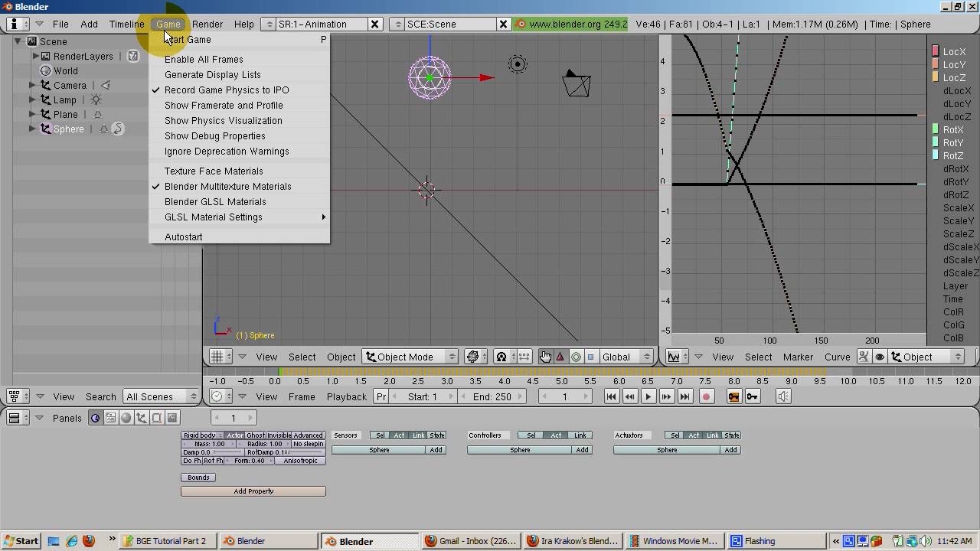The width and height of the screenshot is (980, 551).
Task: Open the Global orientation dropdown
Action: (x=625, y=357)
